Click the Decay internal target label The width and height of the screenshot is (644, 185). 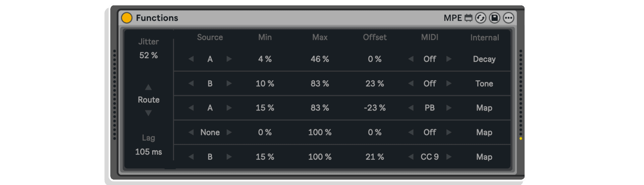tap(484, 59)
